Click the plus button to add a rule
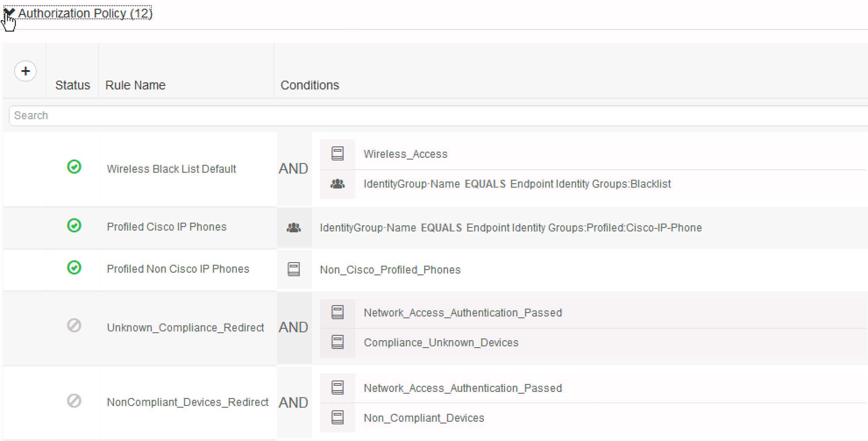The width and height of the screenshot is (868, 441). 25,71
